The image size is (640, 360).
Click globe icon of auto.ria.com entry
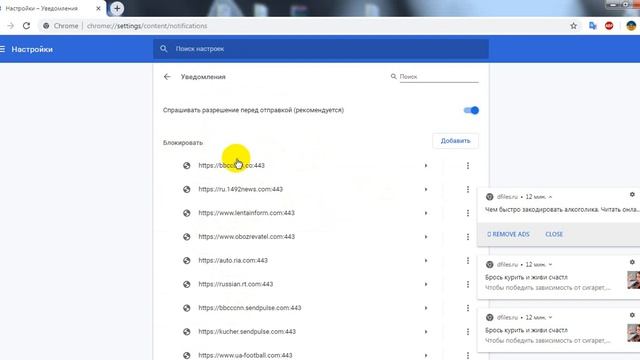pyautogui.click(x=187, y=260)
